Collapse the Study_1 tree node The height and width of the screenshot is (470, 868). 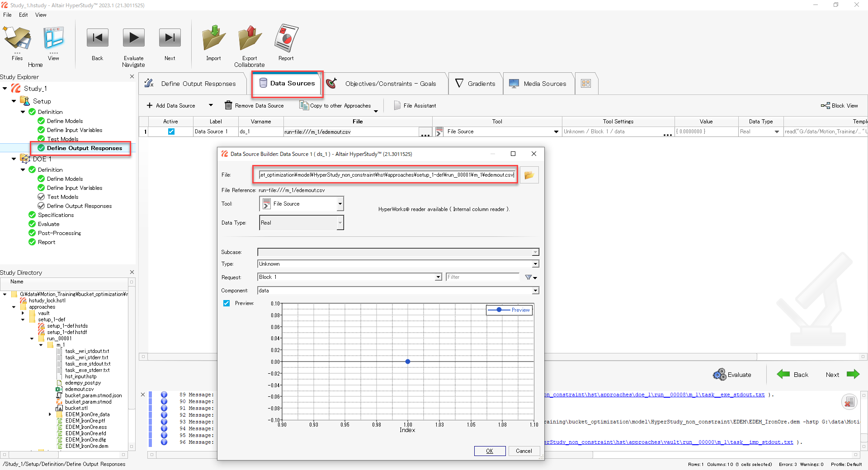[5, 89]
